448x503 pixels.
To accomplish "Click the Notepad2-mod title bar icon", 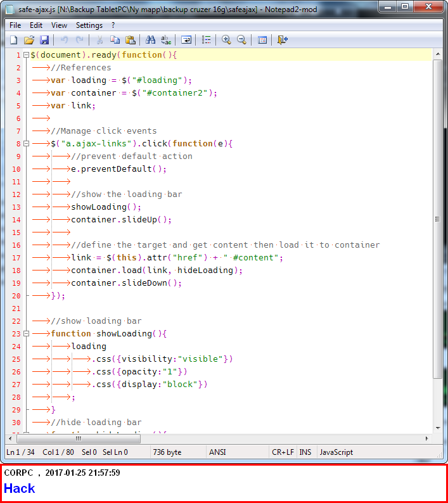I will (10, 10).
